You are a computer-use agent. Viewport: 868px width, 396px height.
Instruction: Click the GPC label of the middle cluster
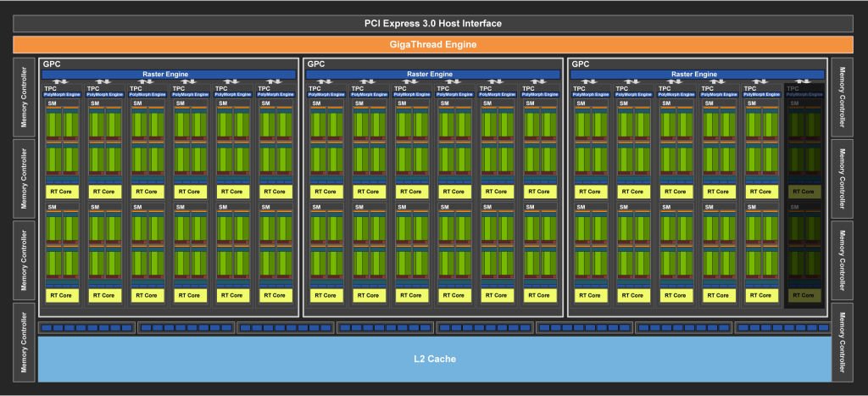tap(316, 64)
